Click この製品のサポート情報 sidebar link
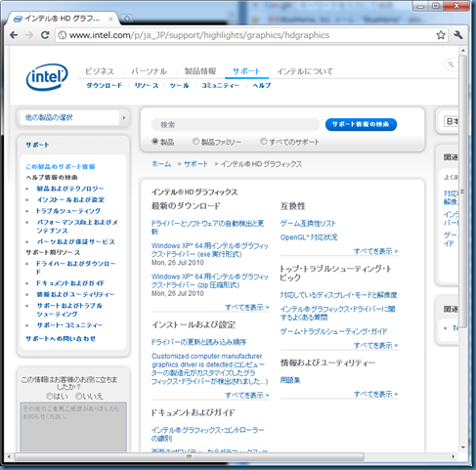 (x=61, y=166)
